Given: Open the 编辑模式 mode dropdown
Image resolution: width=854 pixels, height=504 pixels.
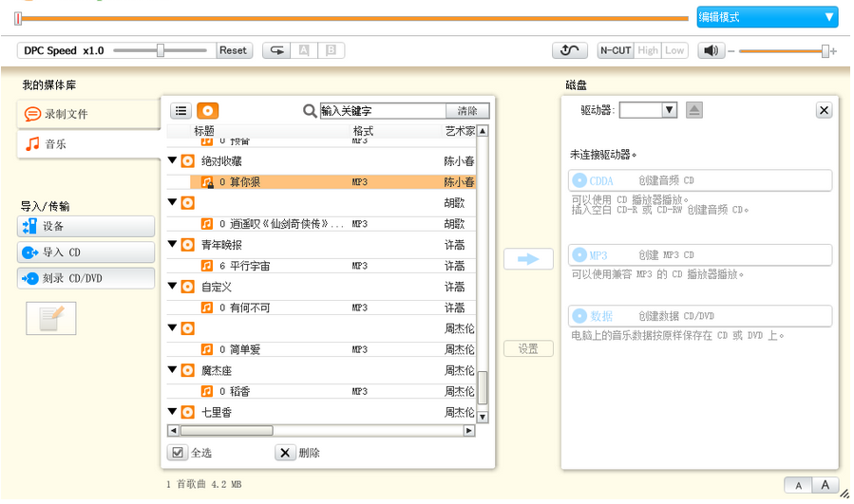Looking at the screenshot, I should (767, 17).
